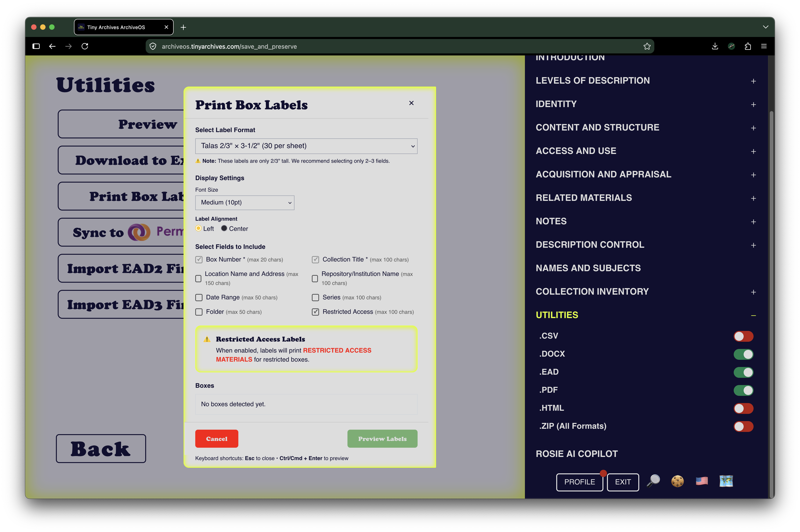Open the world map icon
Viewport: 800px width, 532px height.
click(726, 481)
